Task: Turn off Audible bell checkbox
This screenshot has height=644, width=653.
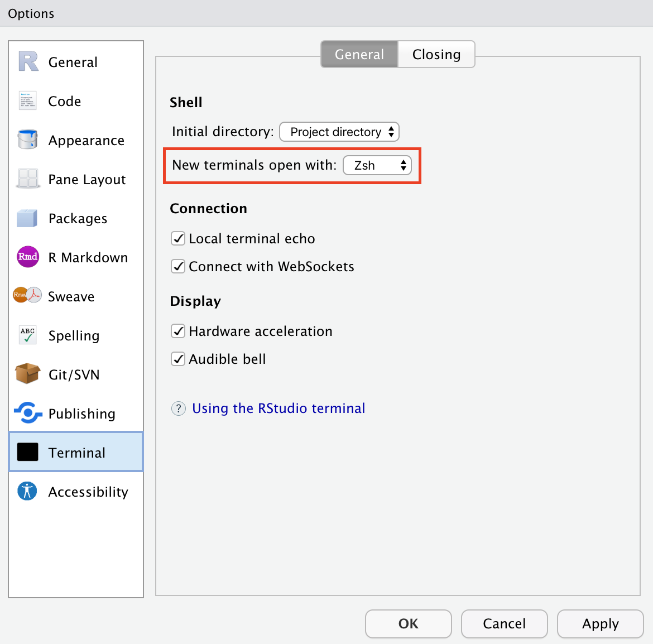Action: point(178,359)
